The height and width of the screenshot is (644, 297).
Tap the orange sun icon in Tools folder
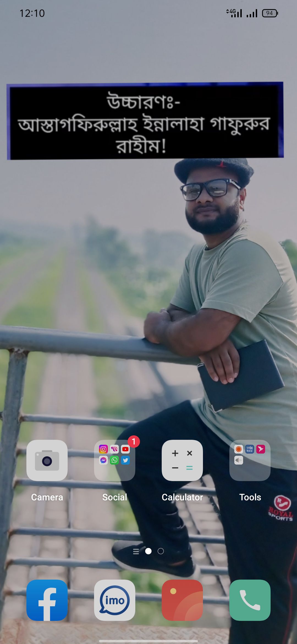click(x=239, y=449)
